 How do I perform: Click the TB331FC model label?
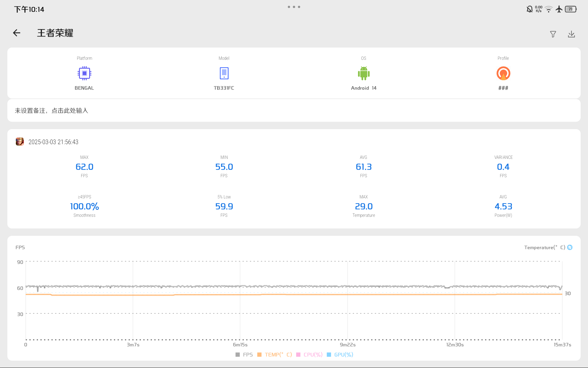224,88
